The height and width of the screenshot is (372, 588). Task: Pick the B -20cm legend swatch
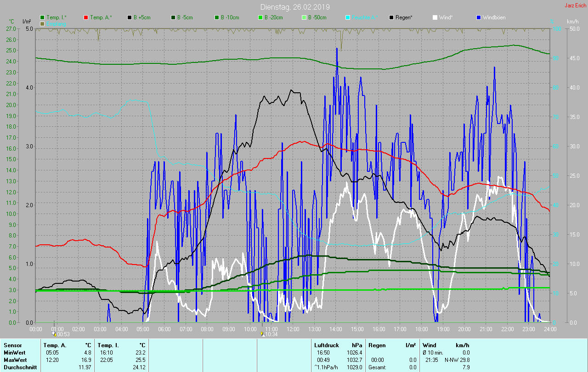click(x=260, y=17)
